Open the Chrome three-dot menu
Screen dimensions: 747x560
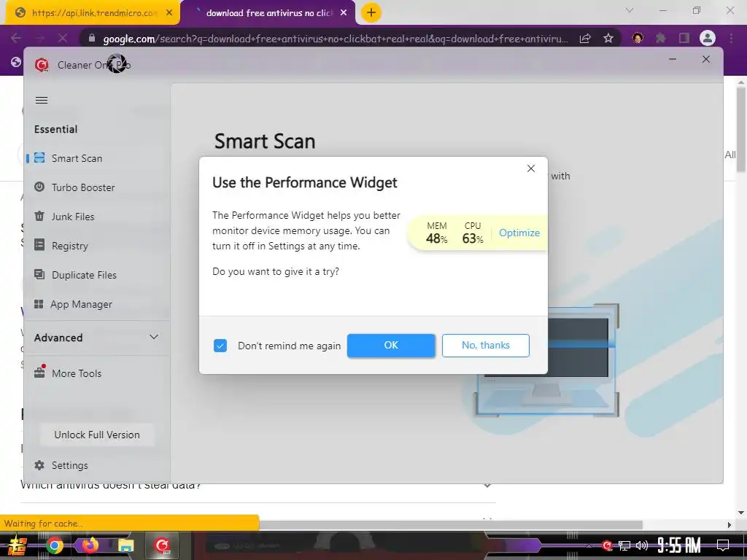731,38
